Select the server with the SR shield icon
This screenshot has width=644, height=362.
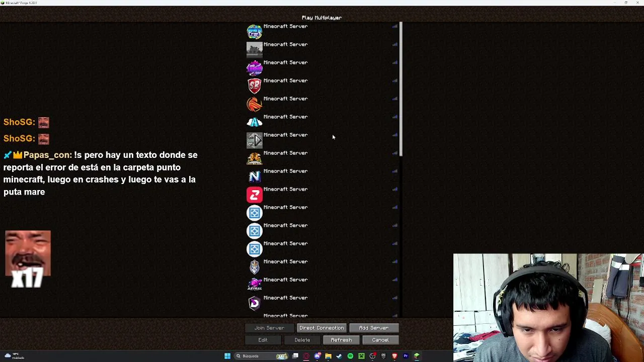[322, 86]
